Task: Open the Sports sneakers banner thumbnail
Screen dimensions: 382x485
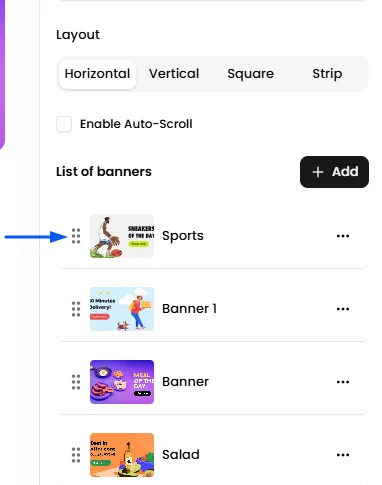Action: pos(122,236)
